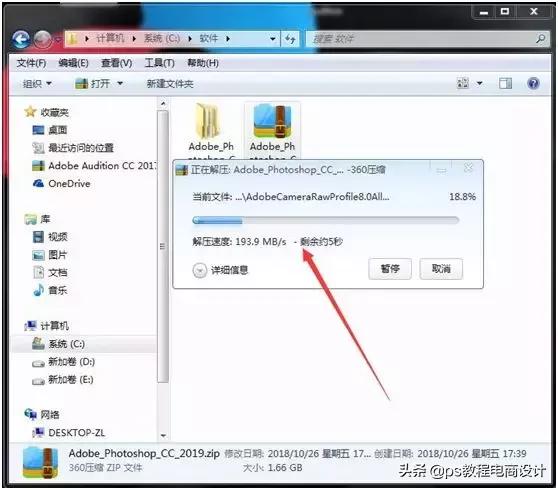Pause extraction with the 暂停 button
The height and width of the screenshot is (490, 558).
[390, 269]
